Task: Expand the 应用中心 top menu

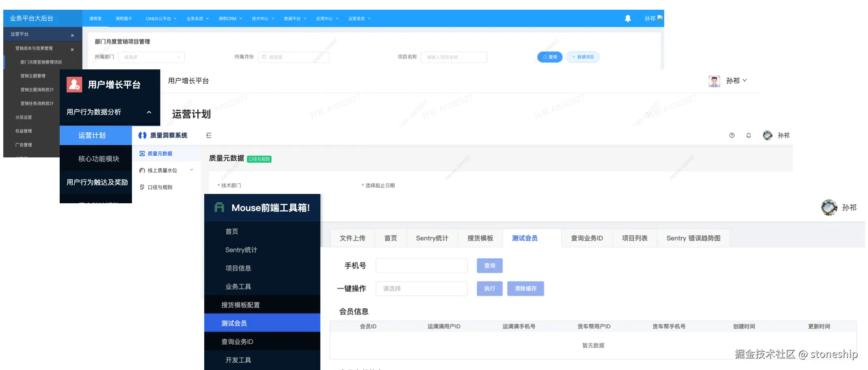Action: (x=327, y=19)
